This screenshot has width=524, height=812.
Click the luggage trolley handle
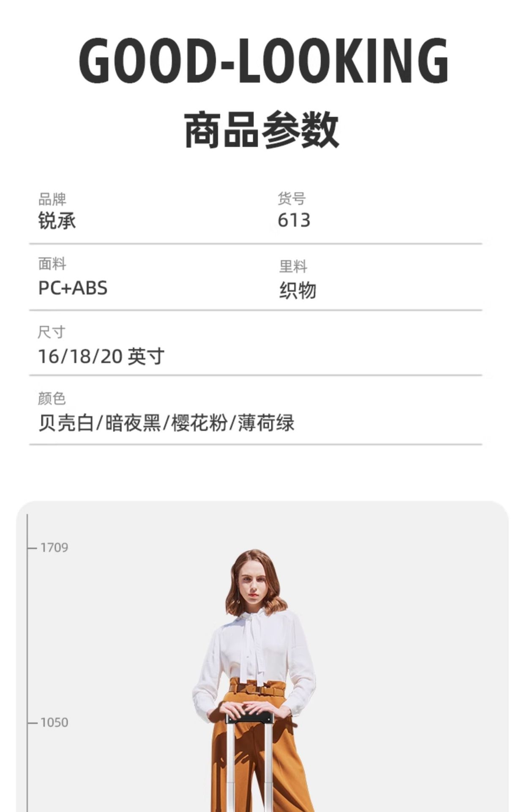coord(249,718)
